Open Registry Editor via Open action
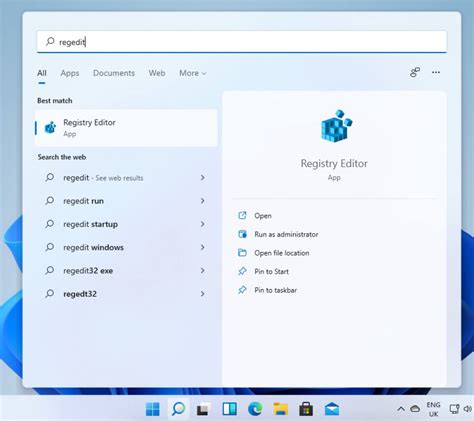Image resolution: width=474 pixels, height=421 pixels. click(263, 216)
